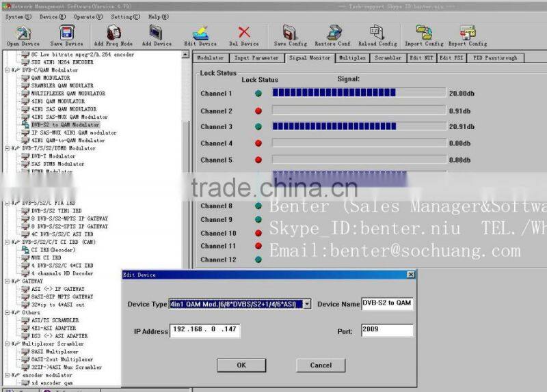547x392 pixels.
Task: Collapse the encoder modulator tree group
Action: [7, 375]
